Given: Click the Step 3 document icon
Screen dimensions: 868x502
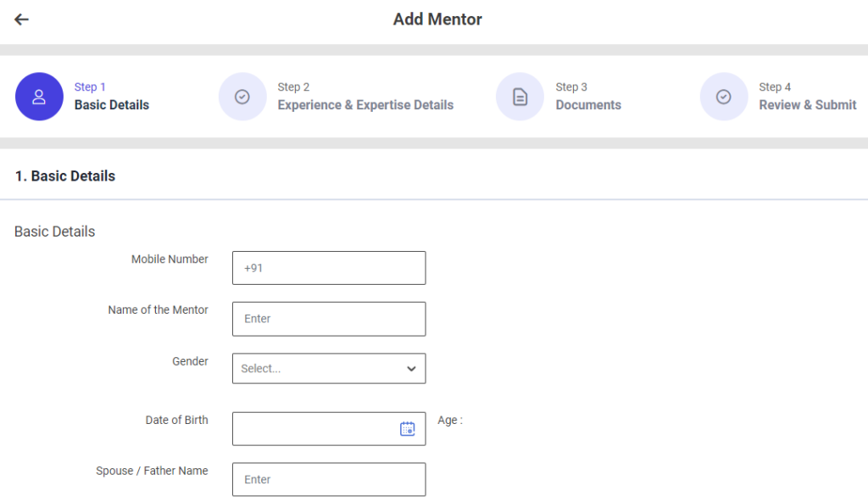Looking at the screenshot, I should point(520,97).
